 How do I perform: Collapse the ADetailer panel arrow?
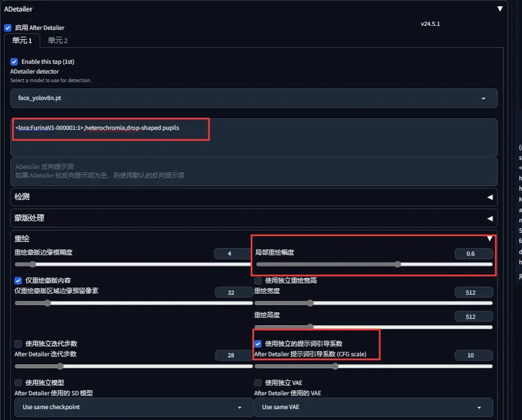tap(500, 9)
